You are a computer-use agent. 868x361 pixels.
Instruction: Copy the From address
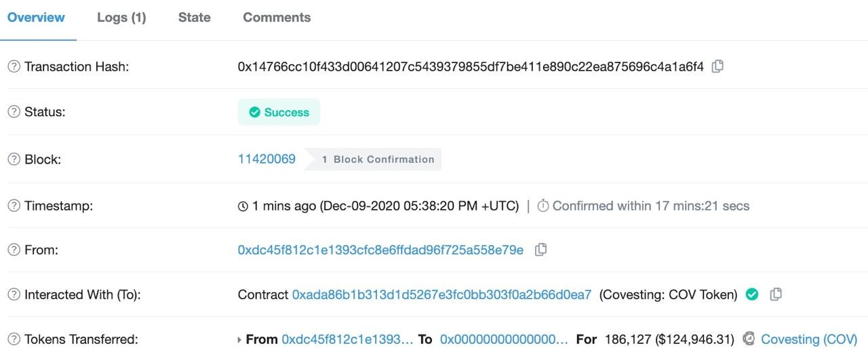540,250
